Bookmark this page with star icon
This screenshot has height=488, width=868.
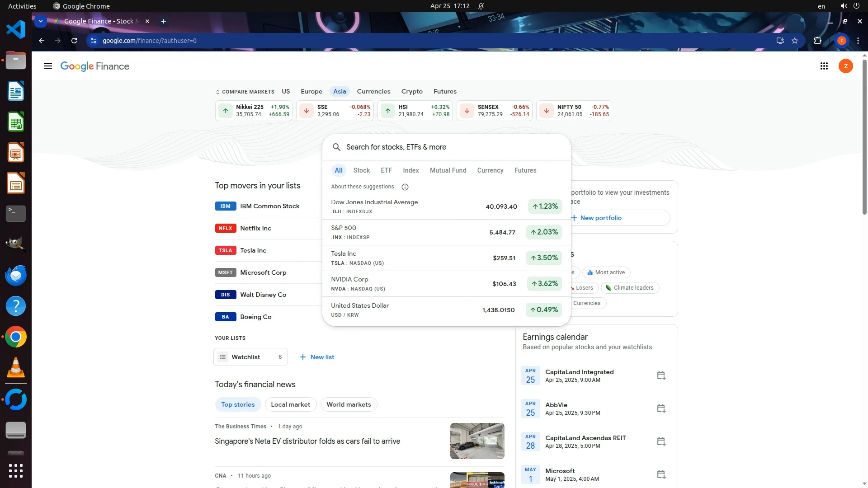[795, 41]
